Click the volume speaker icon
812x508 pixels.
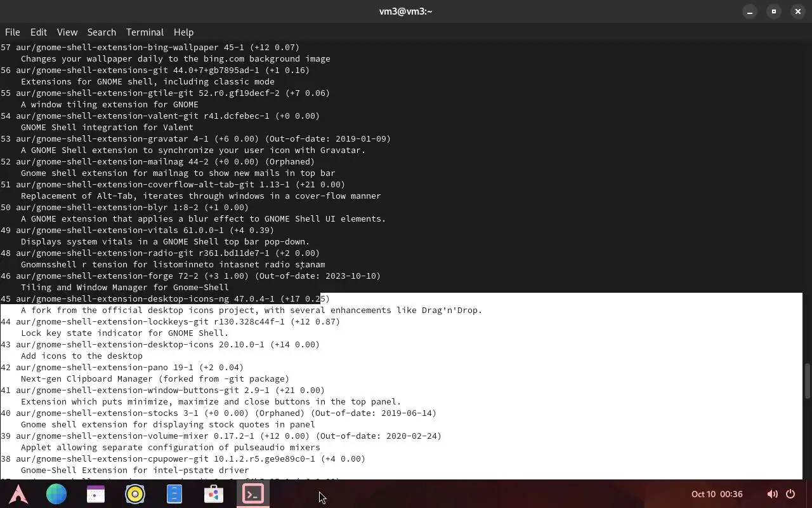pos(772,494)
